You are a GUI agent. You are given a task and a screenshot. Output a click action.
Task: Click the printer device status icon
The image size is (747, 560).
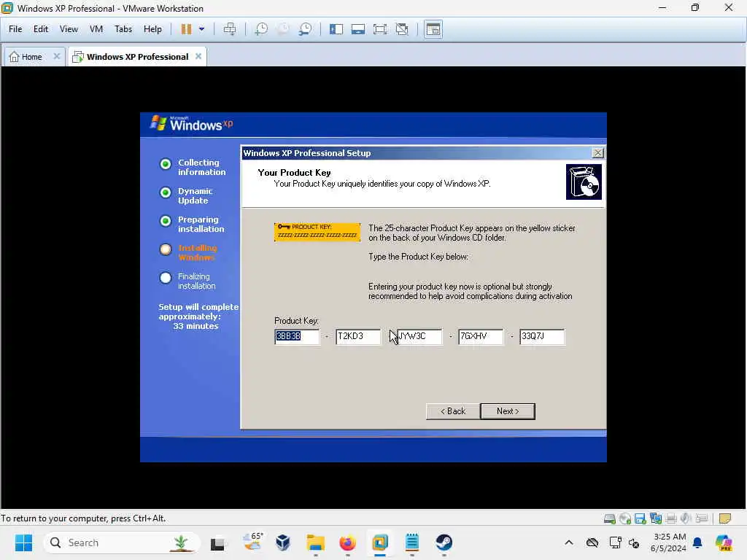point(671,518)
